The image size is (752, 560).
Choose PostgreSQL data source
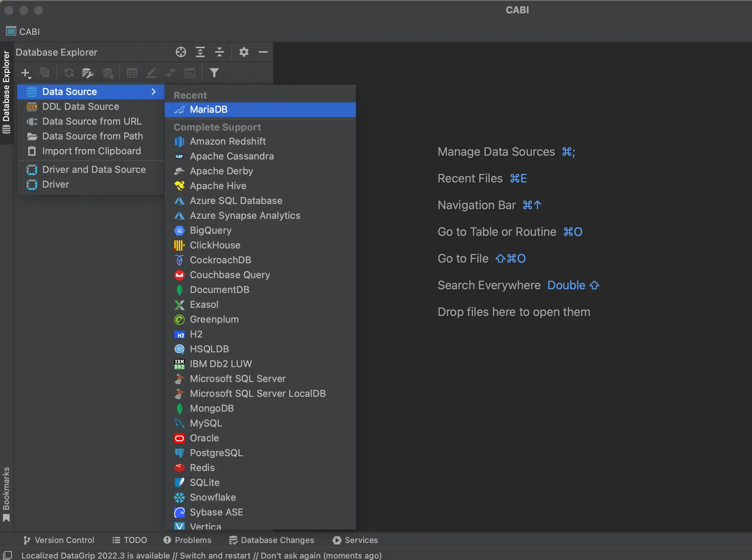pyautogui.click(x=216, y=453)
